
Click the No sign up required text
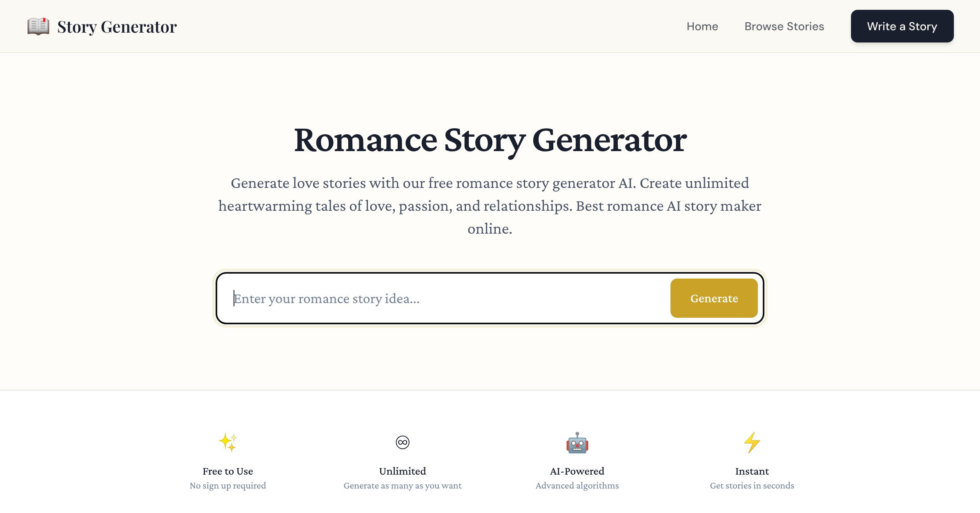pyautogui.click(x=228, y=485)
